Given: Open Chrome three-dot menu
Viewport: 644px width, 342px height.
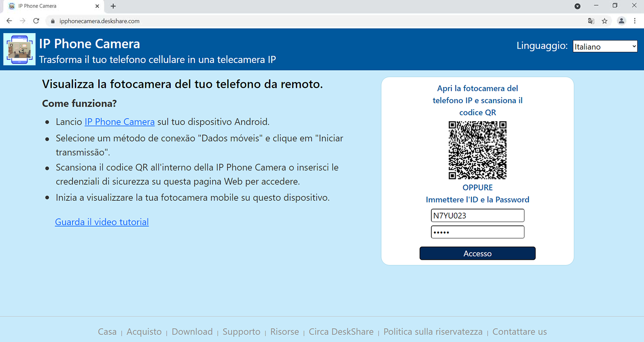Looking at the screenshot, I should coord(635,21).
